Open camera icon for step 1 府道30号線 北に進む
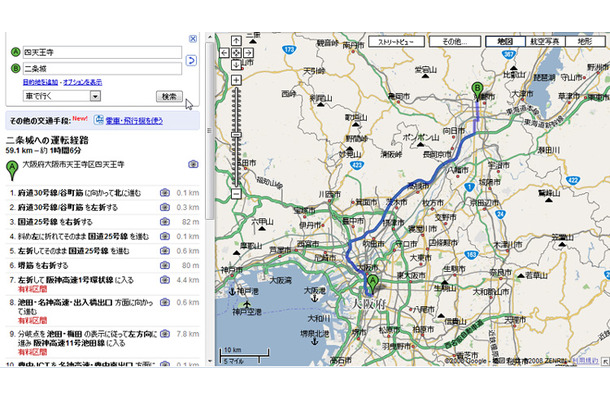The height and width of the screenshot is (400, 610). point(165,193)
